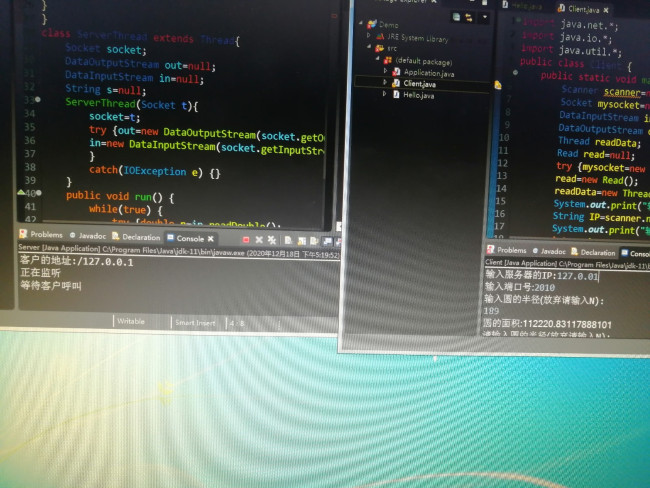Click override triangle marker at line 40

click(21, 192)
